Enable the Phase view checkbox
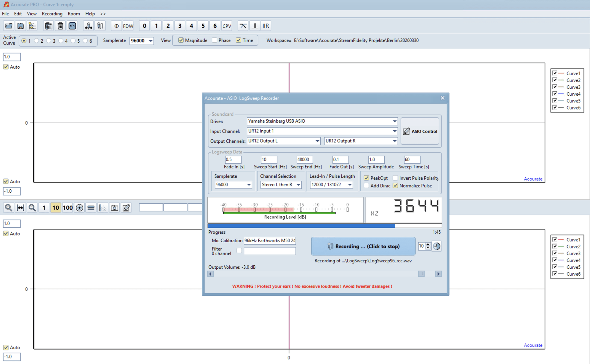 [x=215, y=40]
